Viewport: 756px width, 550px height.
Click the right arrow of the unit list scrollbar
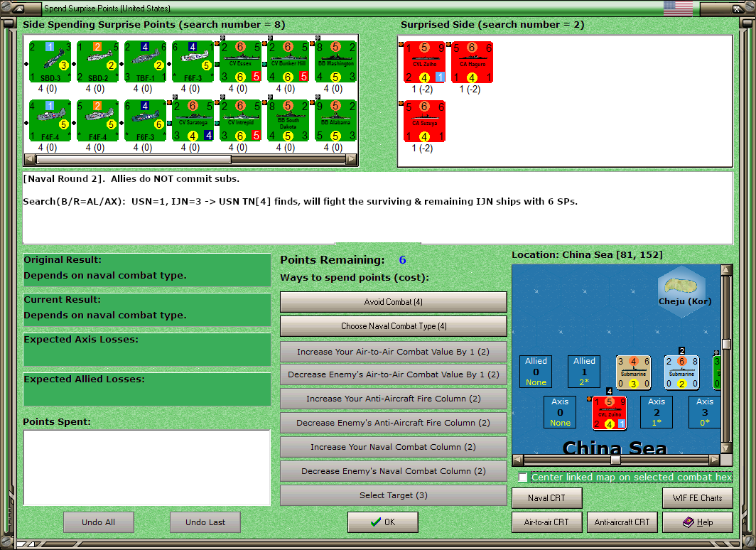[x=352, y=158]
